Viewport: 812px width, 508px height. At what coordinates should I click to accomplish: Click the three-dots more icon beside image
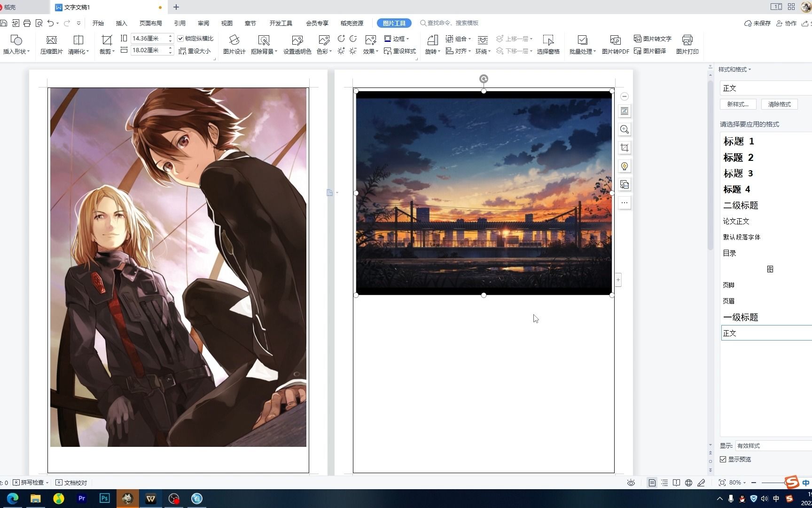tap(625, 203)
